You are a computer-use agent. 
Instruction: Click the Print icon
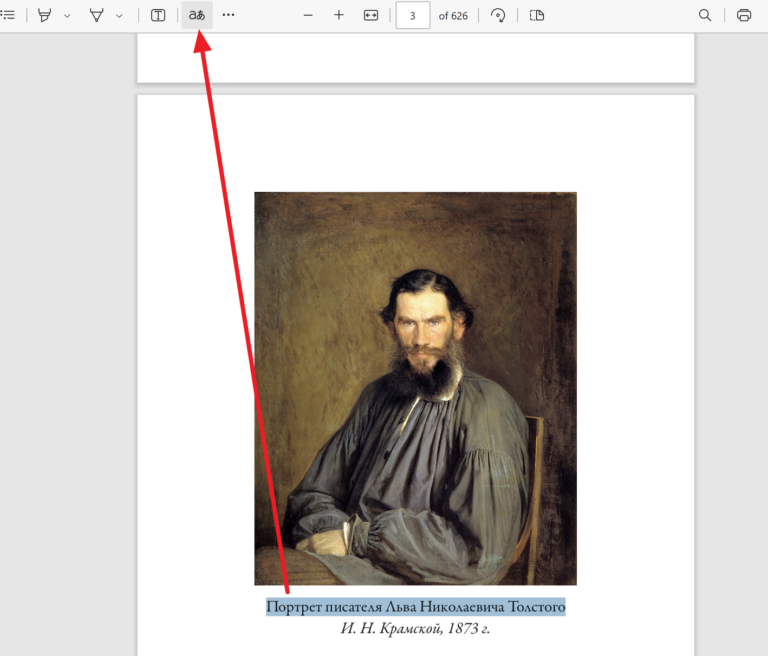[744, 16]
